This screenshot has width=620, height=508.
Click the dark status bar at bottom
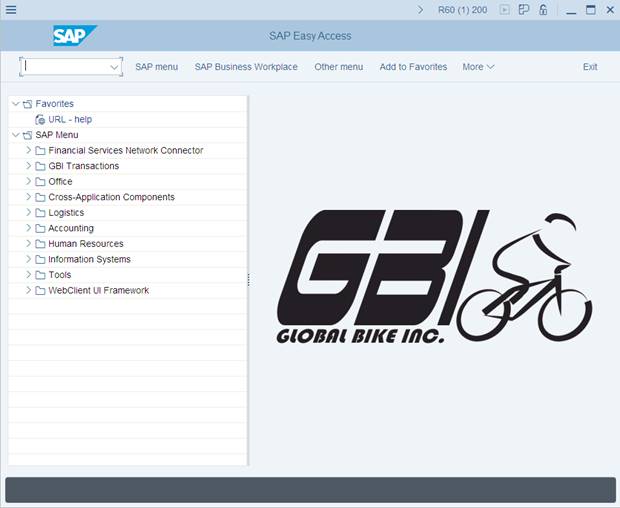click(310, 490)
